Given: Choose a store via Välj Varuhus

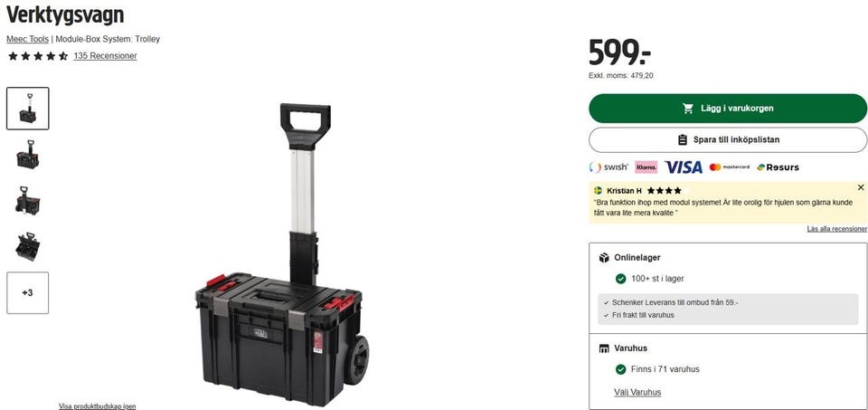Looking at the screenshot, I should (x=637, y=392).
